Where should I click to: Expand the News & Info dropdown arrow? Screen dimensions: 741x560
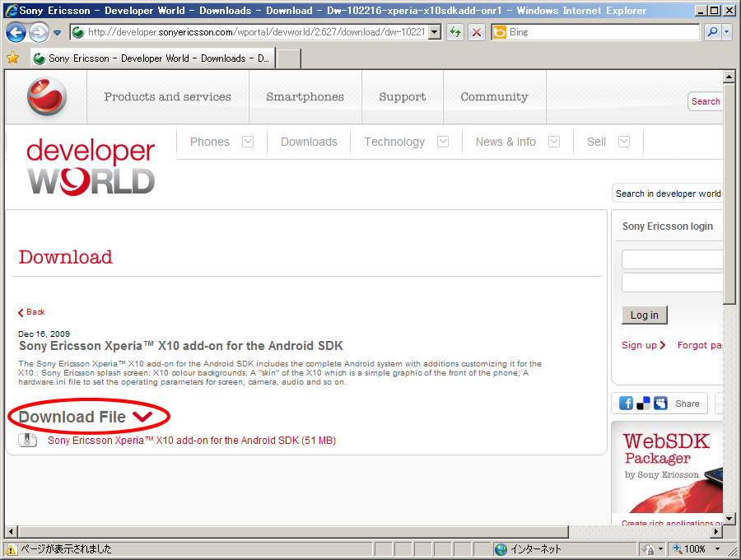pyautogui.click(x=554, y=142)
